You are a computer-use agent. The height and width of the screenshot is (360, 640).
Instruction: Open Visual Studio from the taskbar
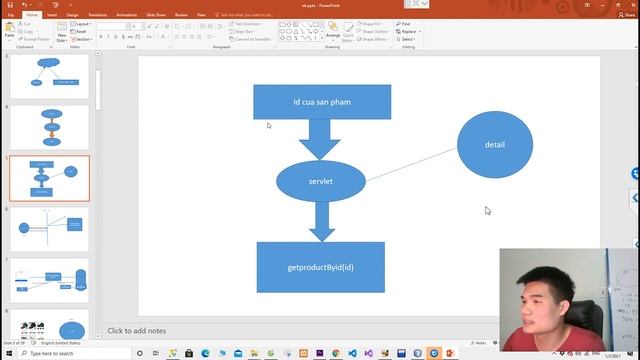pos(369,353)
